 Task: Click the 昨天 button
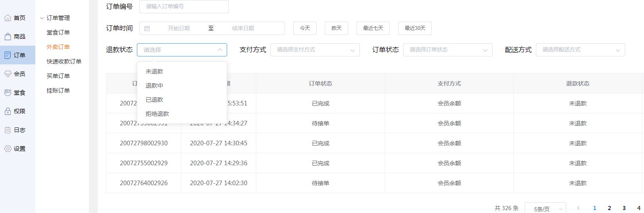337,28
